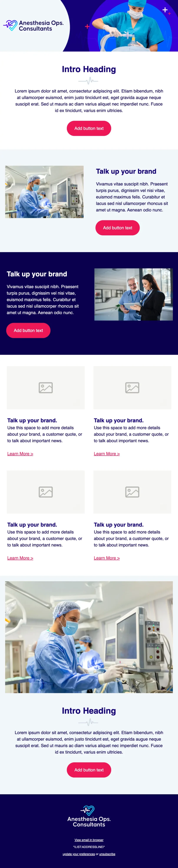The image size is (178, 868).
Task: Select the large full-width anesthesiologist photo
Action: coord(89,637)
